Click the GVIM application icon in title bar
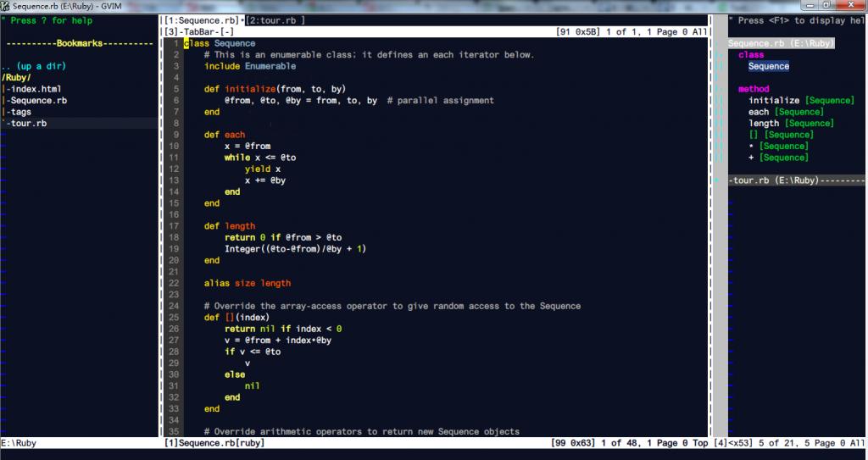868x460 pixels. (6, 6)
